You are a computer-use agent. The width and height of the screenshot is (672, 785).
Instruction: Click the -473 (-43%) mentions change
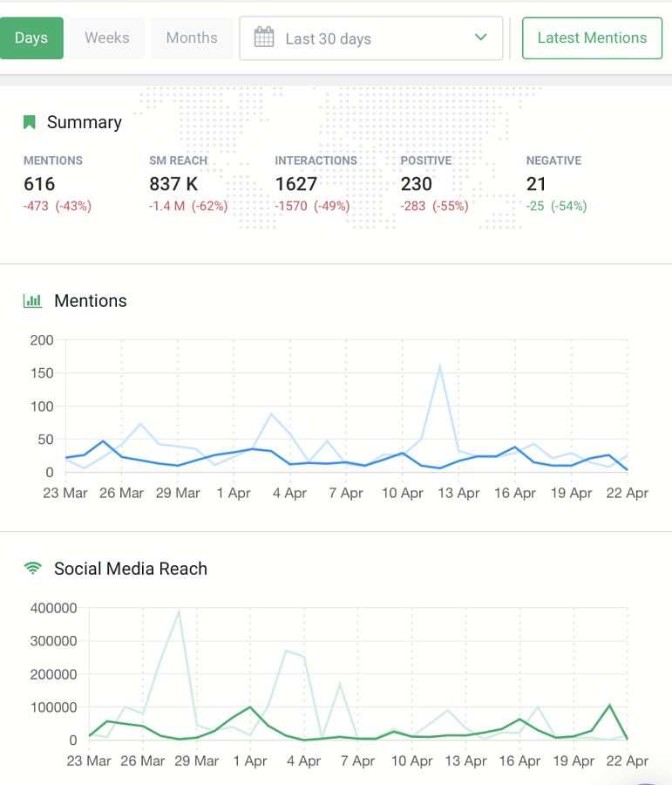[57, 206]
